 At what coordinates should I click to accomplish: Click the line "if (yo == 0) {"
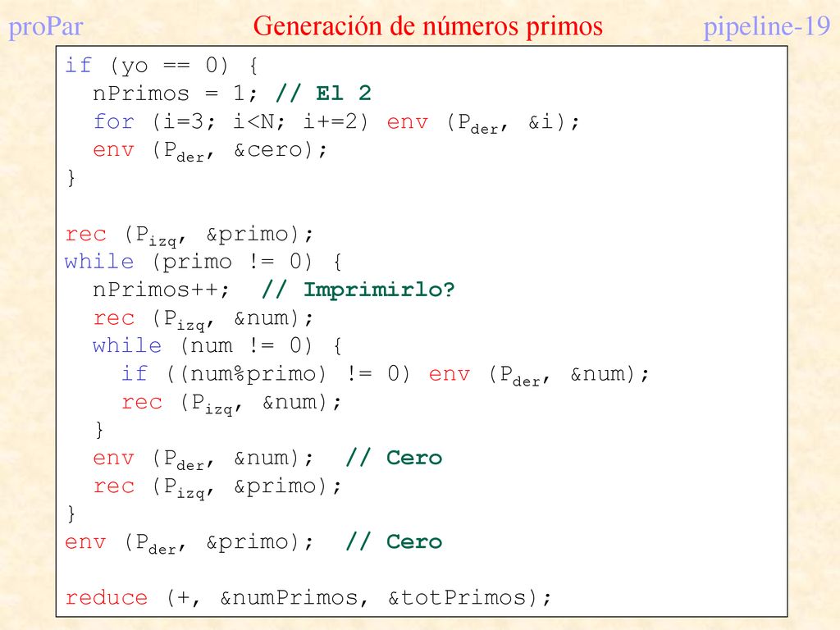(162, 66)
